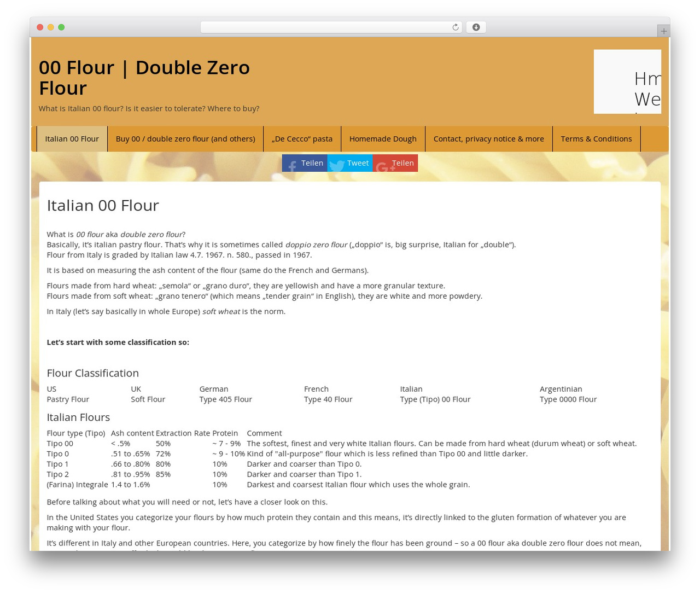Select the Type 40 Flour cell
This screenshot has height=593, width=700.
[328, 399]
